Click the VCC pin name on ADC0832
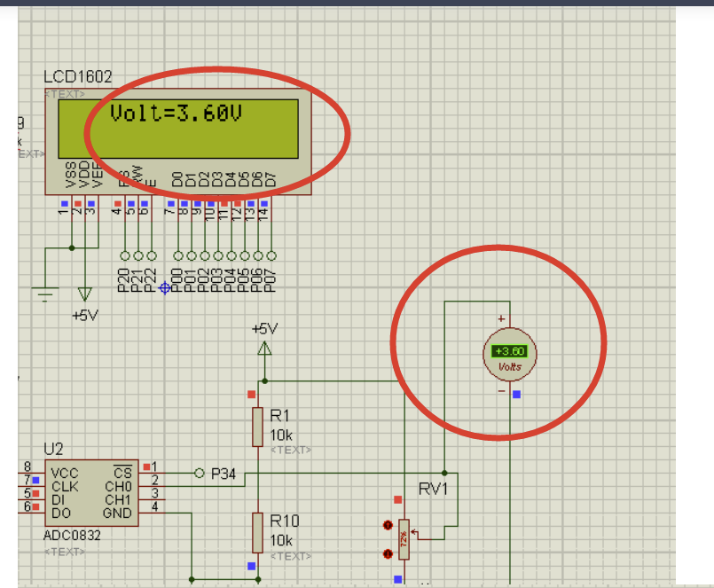This screenshot has height=588, width=714. point(65,474)
